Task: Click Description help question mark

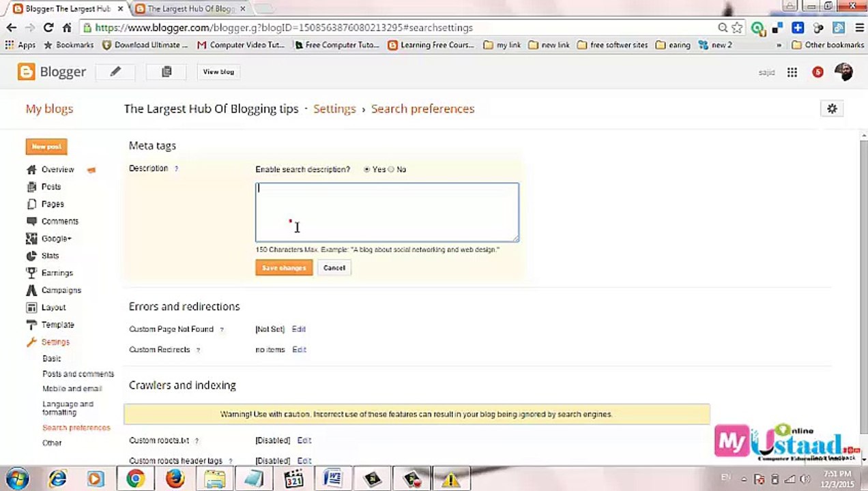Action: click(x=176, y=168)
